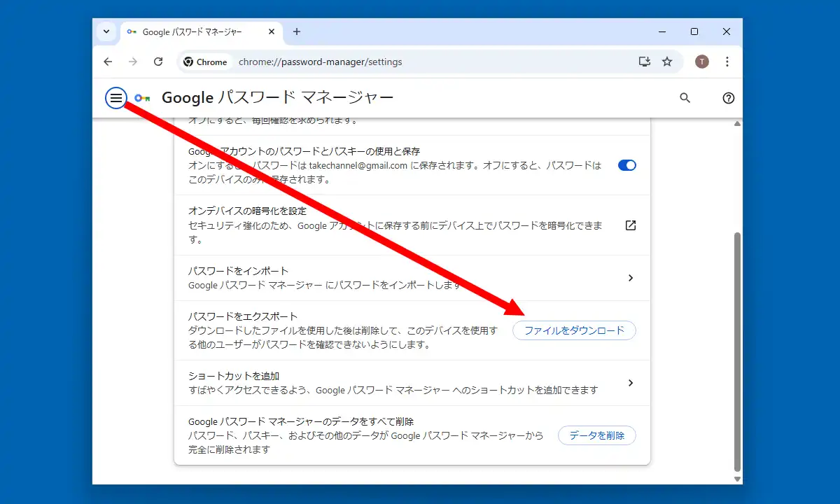Click the scrollbar up arrow
This screenshot has height=504, width=840.
(737, 124)
